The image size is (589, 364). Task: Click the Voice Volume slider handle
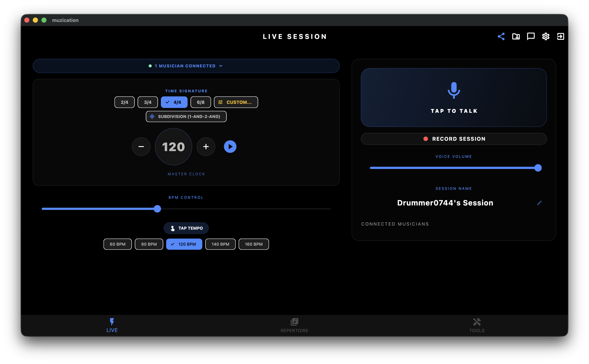[538, 168]
